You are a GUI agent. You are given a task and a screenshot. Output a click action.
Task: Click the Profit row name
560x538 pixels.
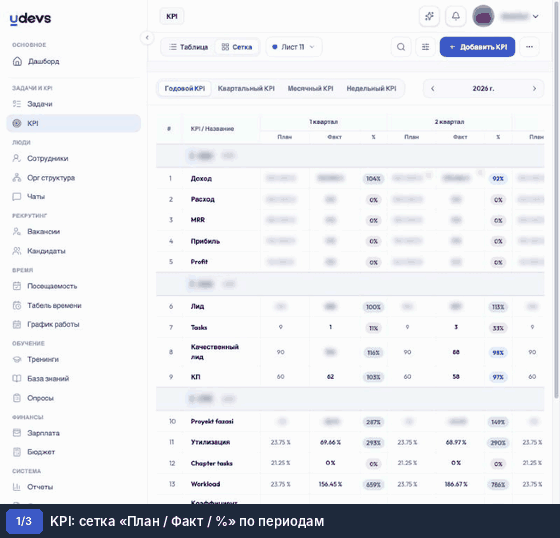pyautogui.click(x=199, y=261)
